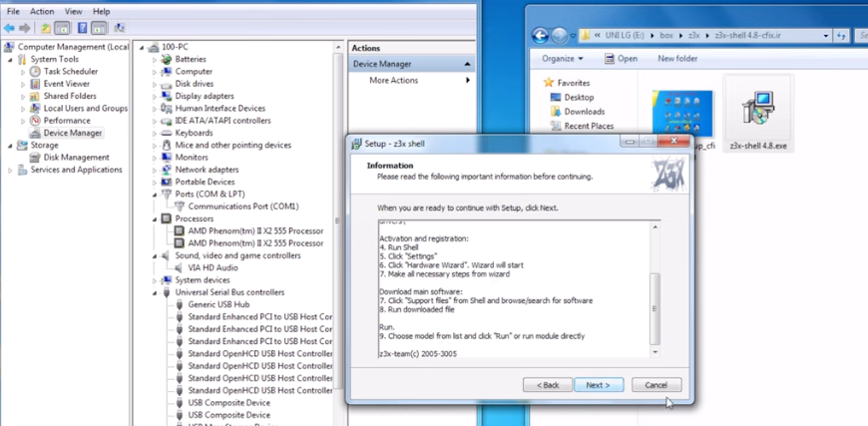Viewport: 868px width, 426px height.
Task: Click the Scan for hardware changes icon
Action: (x=119, y=28)
